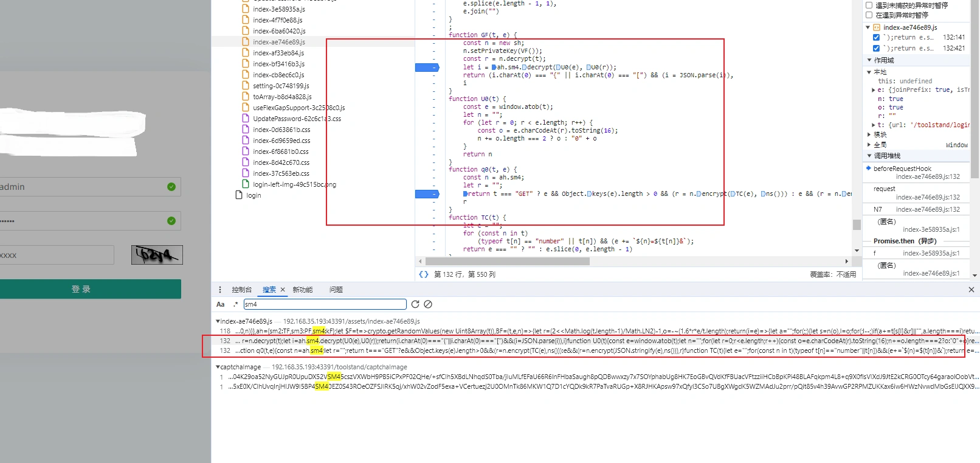Select the request call stack frame
This screenshot has width=980, height=463.
[884, 189]
